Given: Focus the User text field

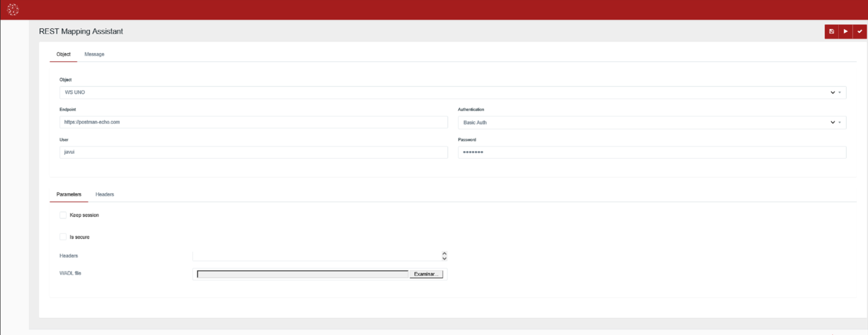Looking at the screenshot, I should (253, 152).
